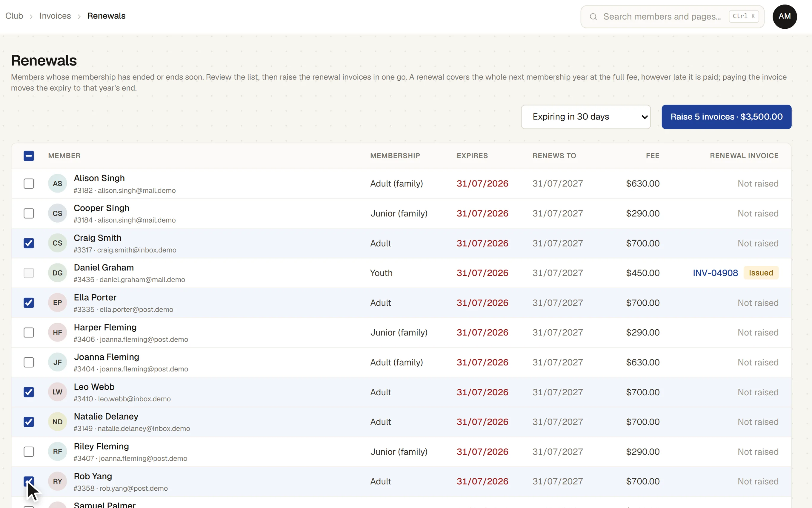
Task: Click Rob Yang's Not raised status
Action: 758,481
